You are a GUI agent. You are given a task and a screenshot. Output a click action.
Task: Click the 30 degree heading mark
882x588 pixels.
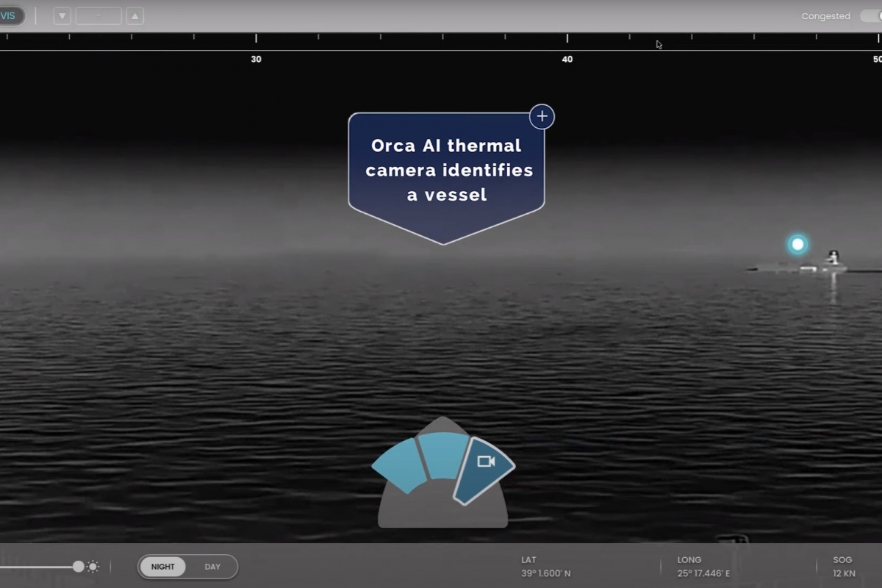coord(256,59)
